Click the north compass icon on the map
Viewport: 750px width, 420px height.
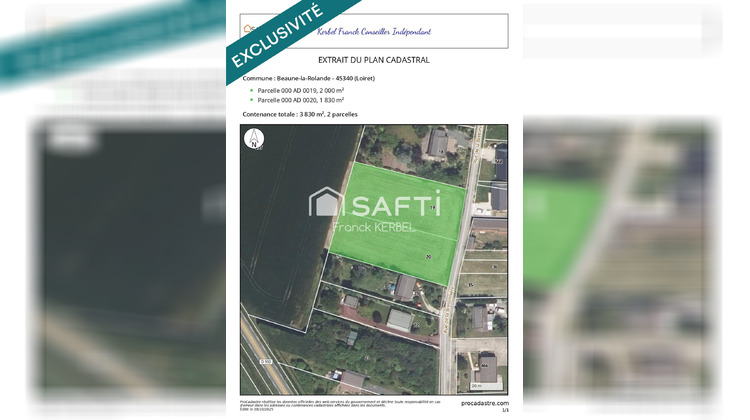click(x=255, y=139)
